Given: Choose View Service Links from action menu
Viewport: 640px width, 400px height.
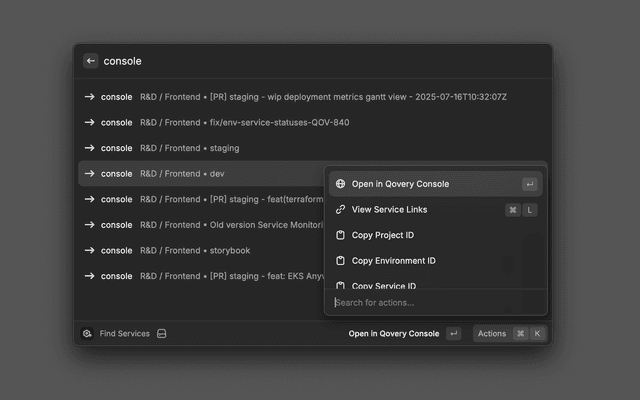Looking at the screenshot, I should (390, 210).
